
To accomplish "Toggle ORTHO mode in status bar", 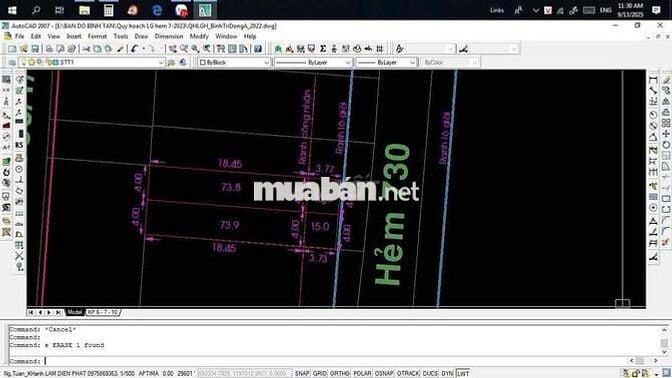I will (340, 374).
